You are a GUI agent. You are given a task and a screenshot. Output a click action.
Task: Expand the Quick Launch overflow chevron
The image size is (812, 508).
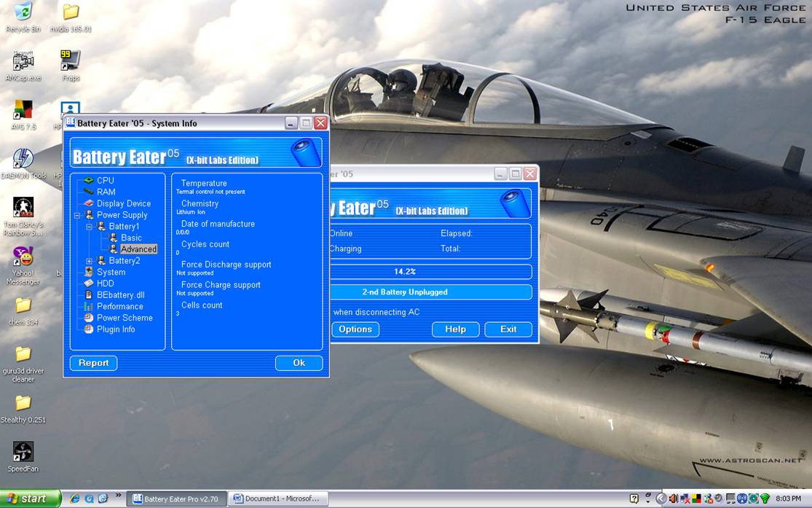pyautogui.click(x=118, y=496)
